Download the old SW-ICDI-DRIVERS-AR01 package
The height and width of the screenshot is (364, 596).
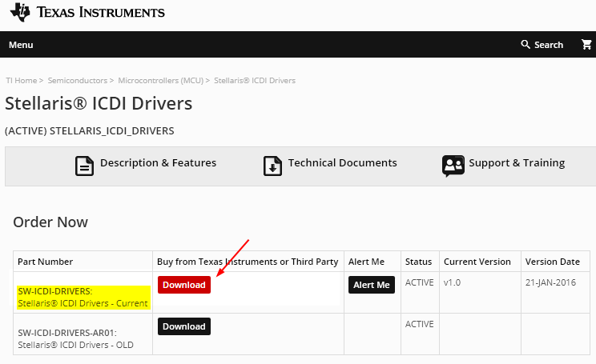click(x=184, y=326)
